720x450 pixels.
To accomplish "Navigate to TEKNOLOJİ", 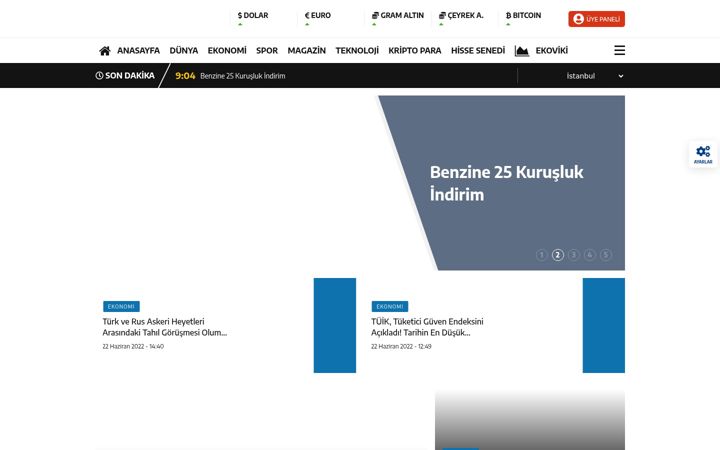I will 357,51.
